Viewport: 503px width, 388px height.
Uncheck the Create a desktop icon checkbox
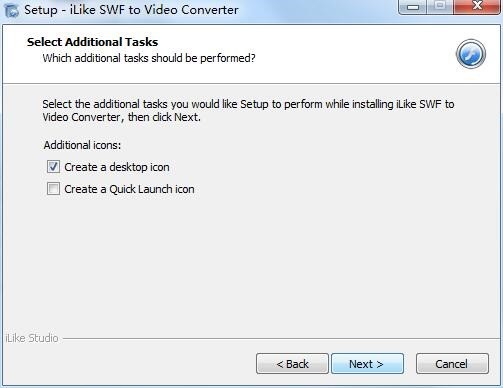(x=53, y=167)
